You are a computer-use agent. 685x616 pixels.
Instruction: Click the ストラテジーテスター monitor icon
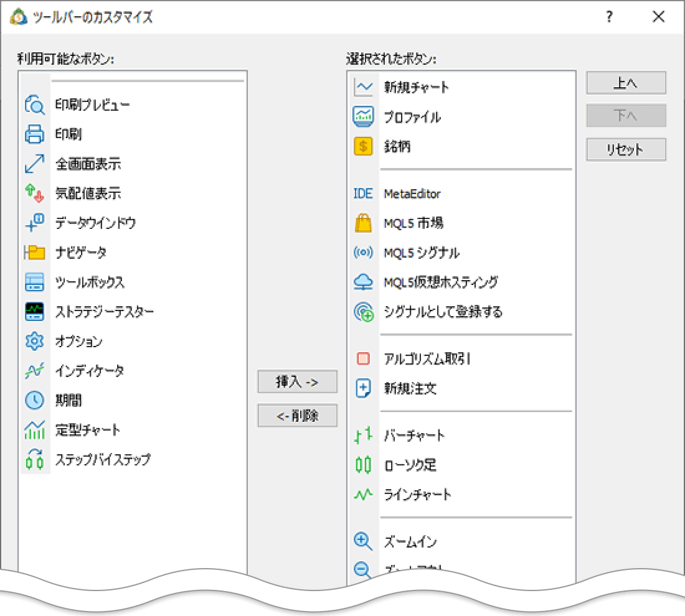[x=34, y=312]
